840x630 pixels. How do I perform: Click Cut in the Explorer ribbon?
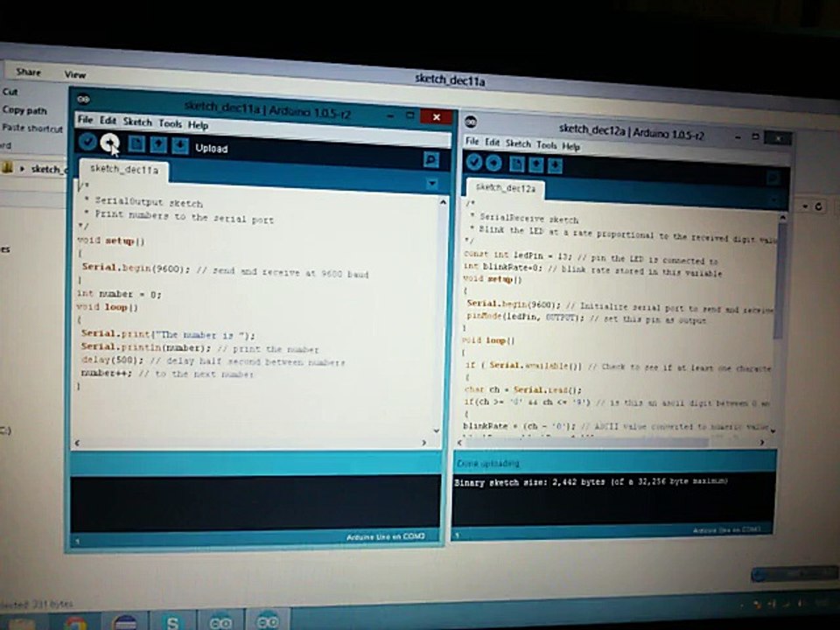10,92
